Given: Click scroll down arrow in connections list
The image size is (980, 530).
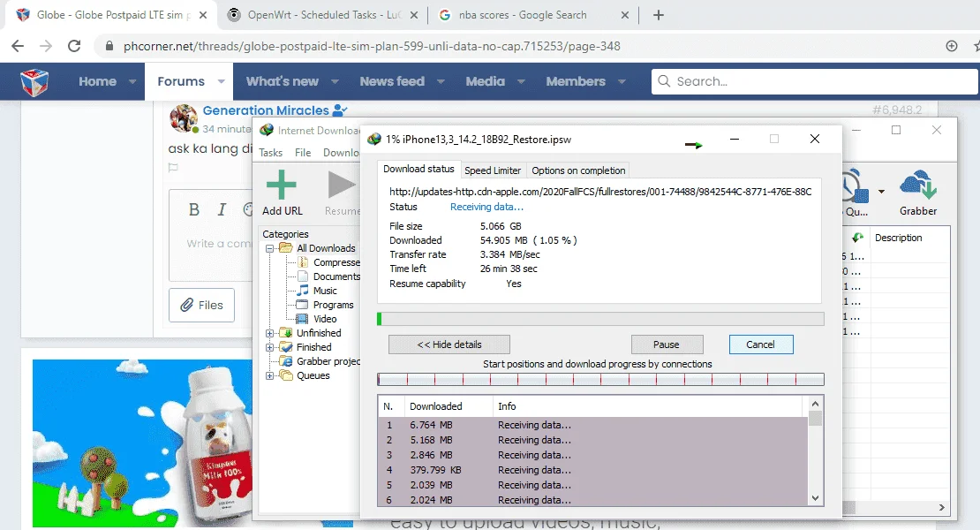Looking at the screenshot, I should pyautogui.click(x=815, y=498).
